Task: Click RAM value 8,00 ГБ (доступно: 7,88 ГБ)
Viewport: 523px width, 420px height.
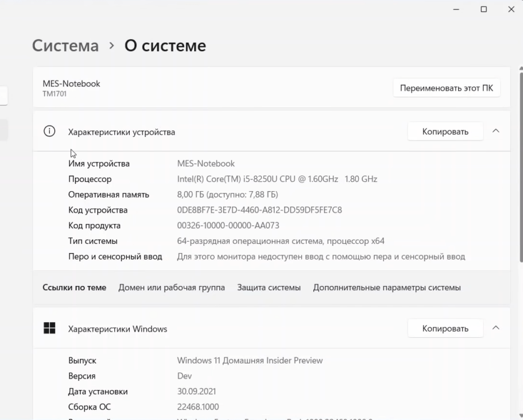Action: (x=227, y=194)
